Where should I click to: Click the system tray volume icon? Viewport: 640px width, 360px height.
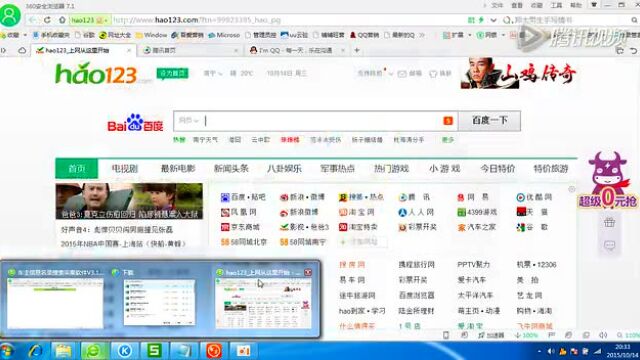click(x=551, y=351)
